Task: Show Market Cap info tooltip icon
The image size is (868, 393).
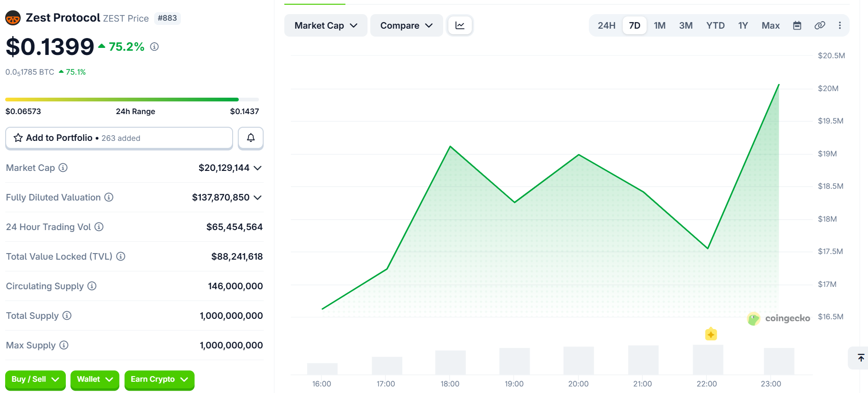Action: click(x=63, y=168)
